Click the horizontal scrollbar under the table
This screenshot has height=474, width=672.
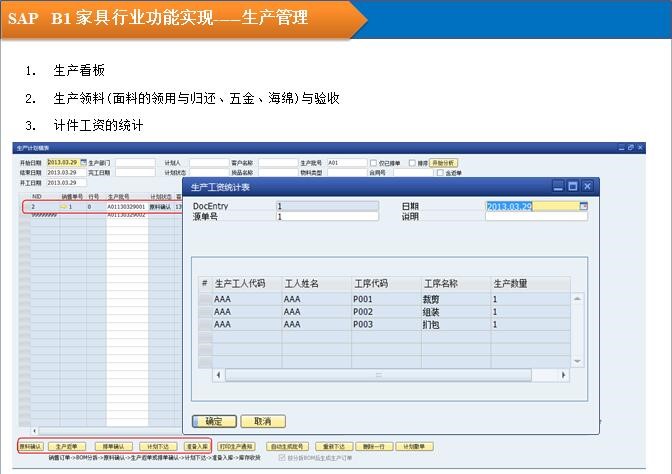380,375
